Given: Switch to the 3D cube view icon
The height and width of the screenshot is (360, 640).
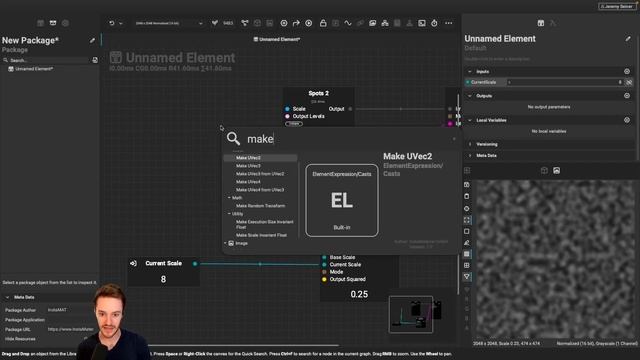Looking at the screenshot, I should [544, 170].
